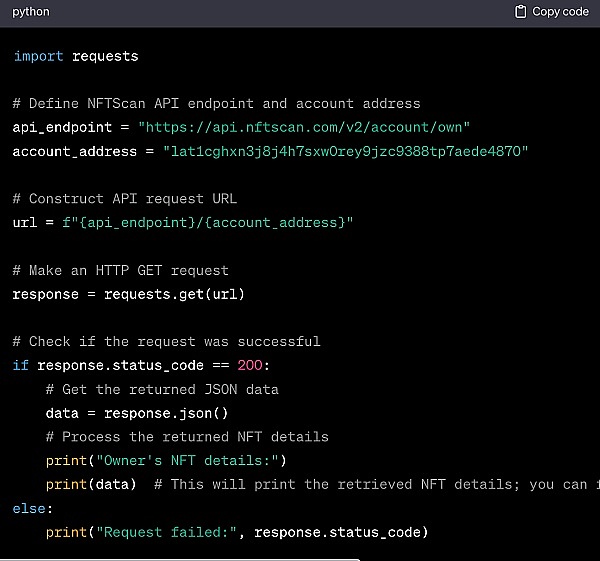Click the account_address variable name
Viewport: 600px width, 561px height.
click(x=74, y=151)
